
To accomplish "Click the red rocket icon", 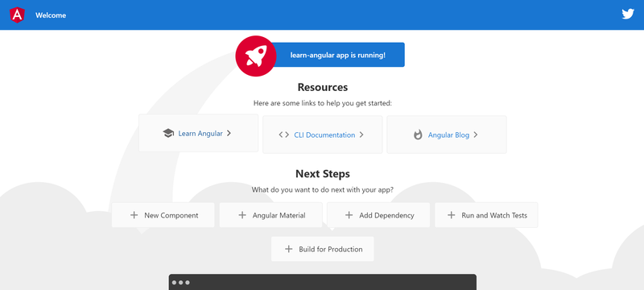I will coord(256,56).
